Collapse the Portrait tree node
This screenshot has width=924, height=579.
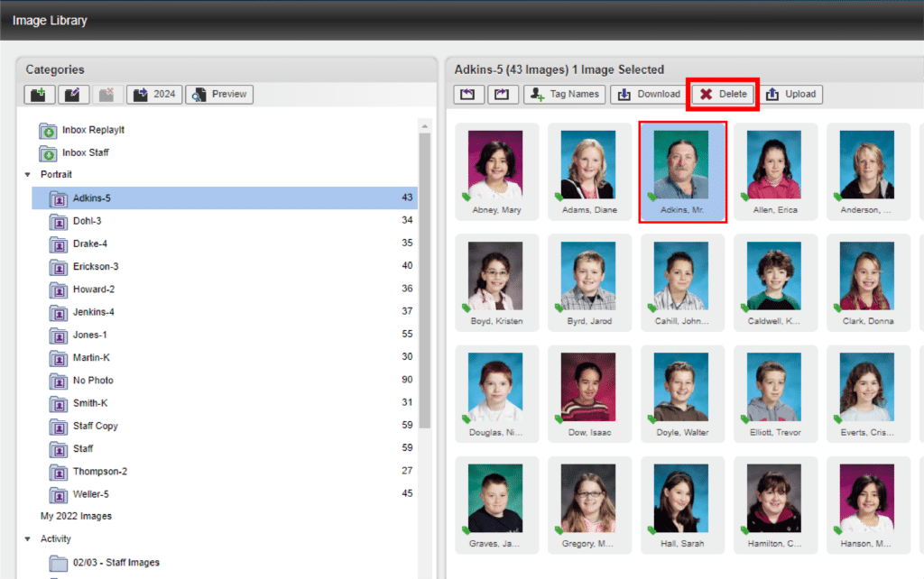[x=28, y=175]
